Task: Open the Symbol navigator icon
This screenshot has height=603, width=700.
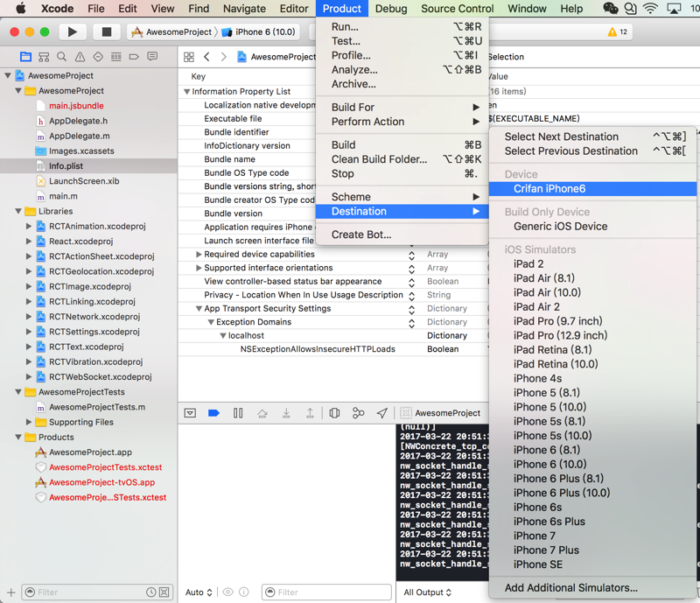Action: point(44,57)
